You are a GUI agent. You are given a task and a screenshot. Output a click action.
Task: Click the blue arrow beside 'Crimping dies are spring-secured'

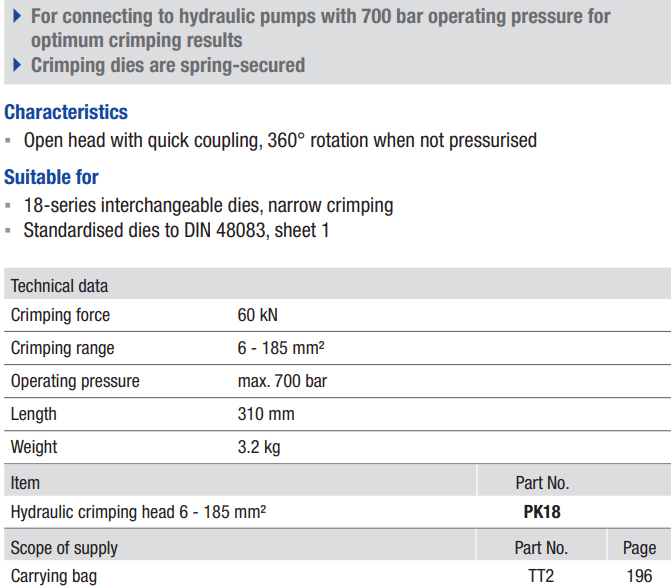[x=17, y=65]
